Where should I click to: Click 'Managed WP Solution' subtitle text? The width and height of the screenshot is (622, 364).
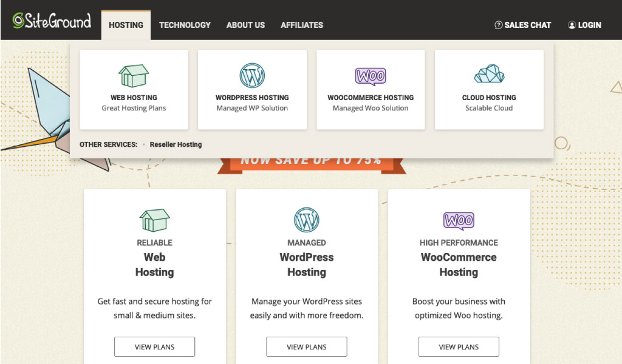[252, 108]
